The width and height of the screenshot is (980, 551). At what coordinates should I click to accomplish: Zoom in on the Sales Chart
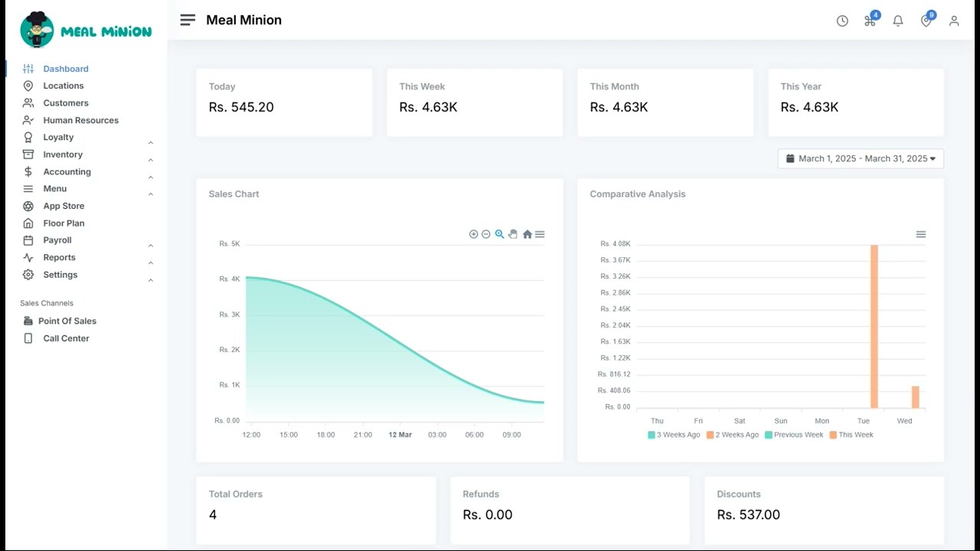tap(473, 234)
